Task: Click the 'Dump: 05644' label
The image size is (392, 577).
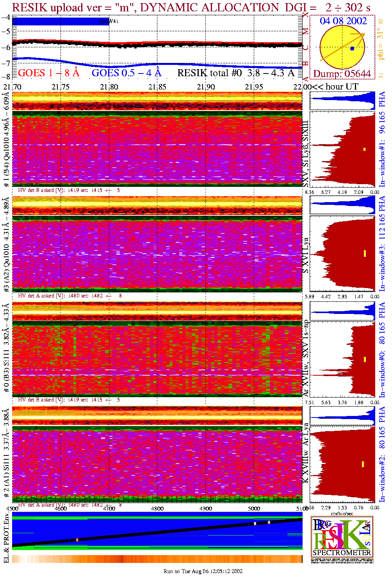Action: pos(342,74)
